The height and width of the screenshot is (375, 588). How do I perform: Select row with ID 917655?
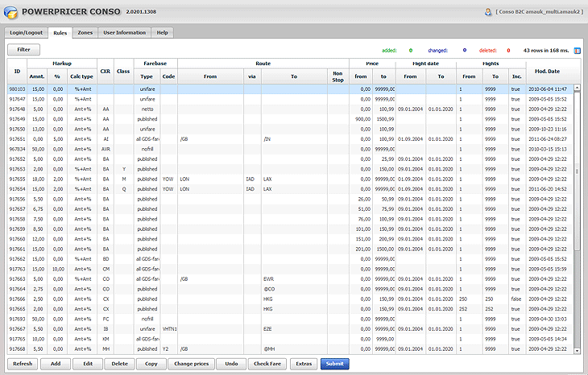tap(291, 179)
